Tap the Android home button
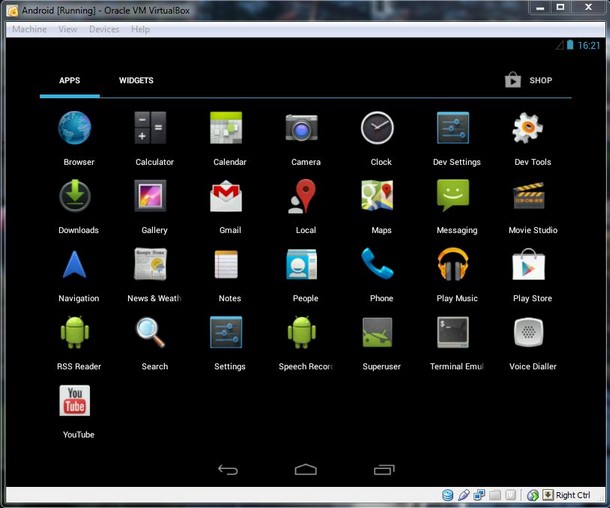This screenshot has width=610, height=508. [306, 470]
